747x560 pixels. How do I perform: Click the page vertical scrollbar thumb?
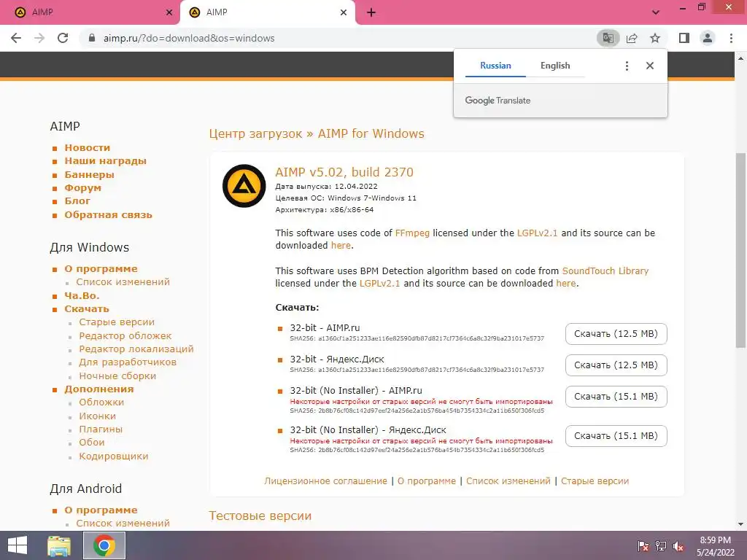coord(740,250)
